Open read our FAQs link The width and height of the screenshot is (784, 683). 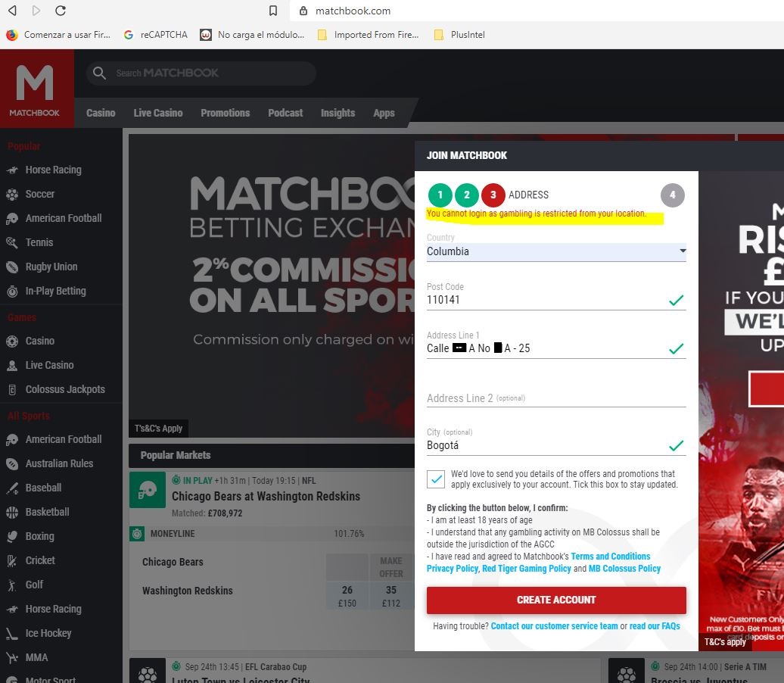pyautogui.click(x=655, y=626)
